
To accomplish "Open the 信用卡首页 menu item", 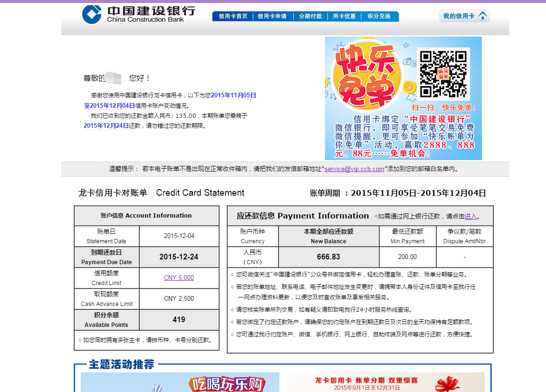I will pyautogui.click(x=233, y=16).
